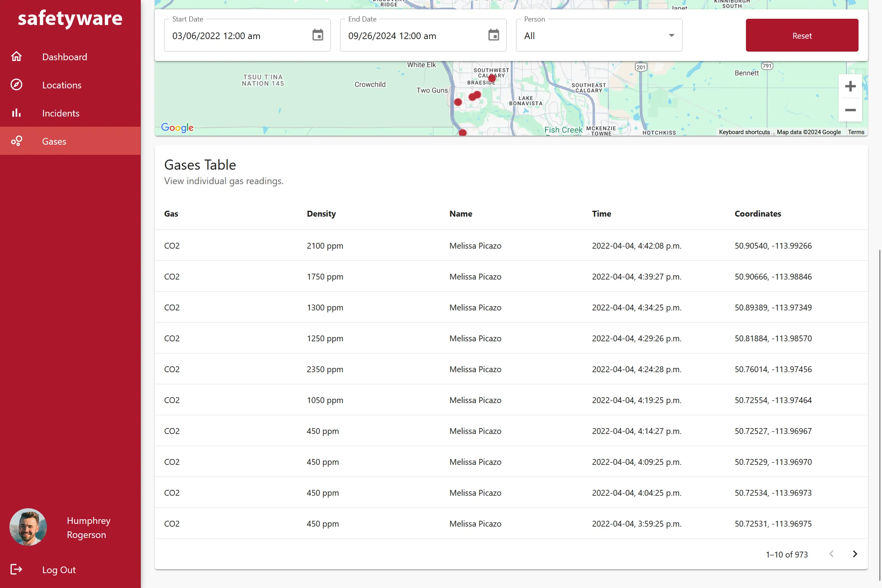Click coordinates 50.90540, -113.99266

click(773, 246)
